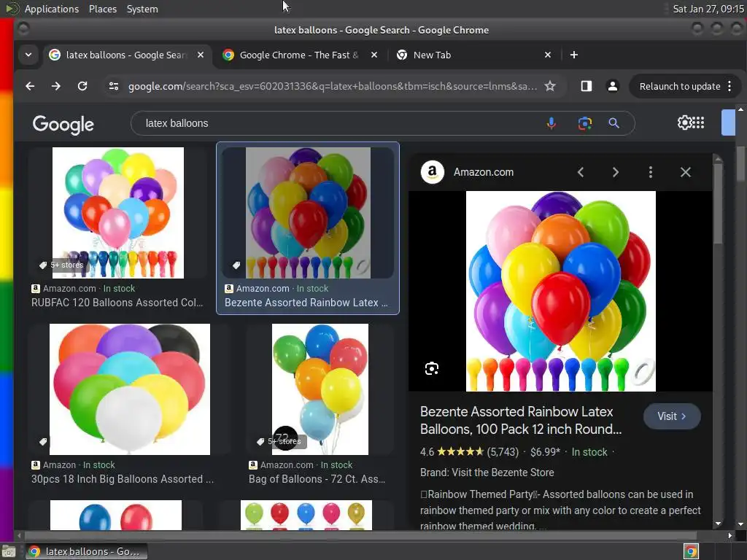Click the show desktop icon in taskbar
This screenshot has width=747, height=560.
[9, 551]
